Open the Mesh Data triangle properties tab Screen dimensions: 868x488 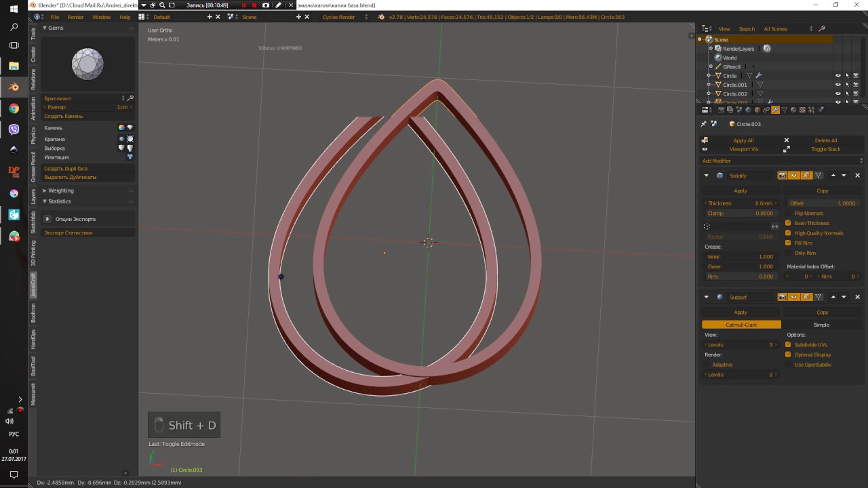pos(785,110)
